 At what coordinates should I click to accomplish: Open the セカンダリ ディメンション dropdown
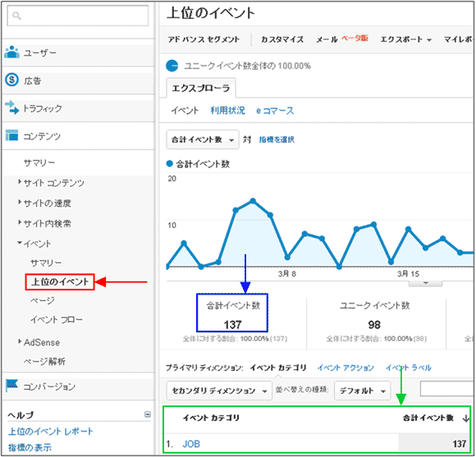(x=219, y=391)
